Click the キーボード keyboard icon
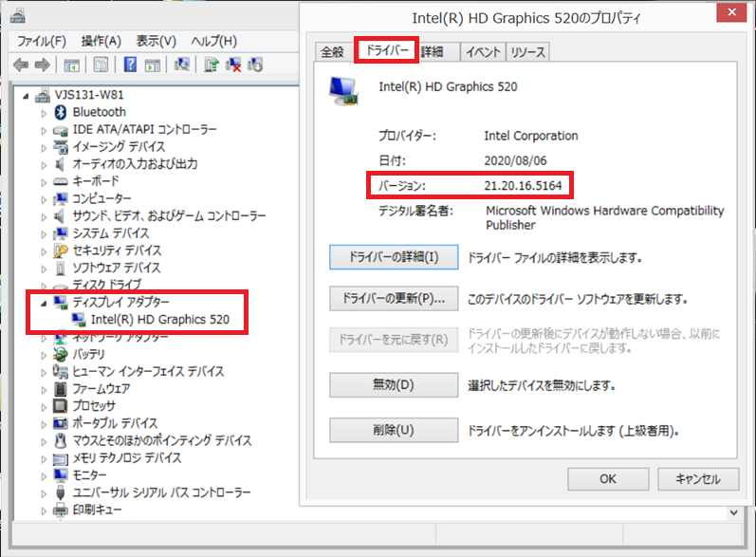Image resolution: width=756 pixels, height=557 pixels. pos(61,181)
